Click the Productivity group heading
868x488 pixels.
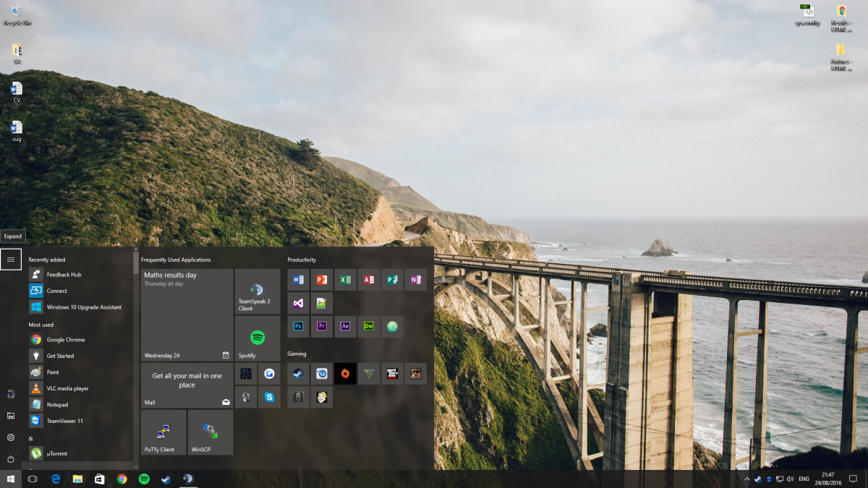(x=302, y=260)
